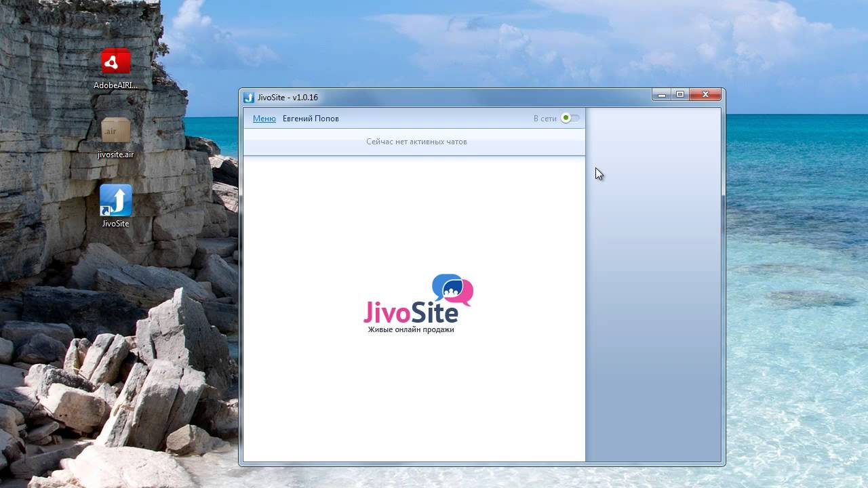Viewport: 868px width, 488px height.
Task: Open the Меню link
Action: pos(264,119)
